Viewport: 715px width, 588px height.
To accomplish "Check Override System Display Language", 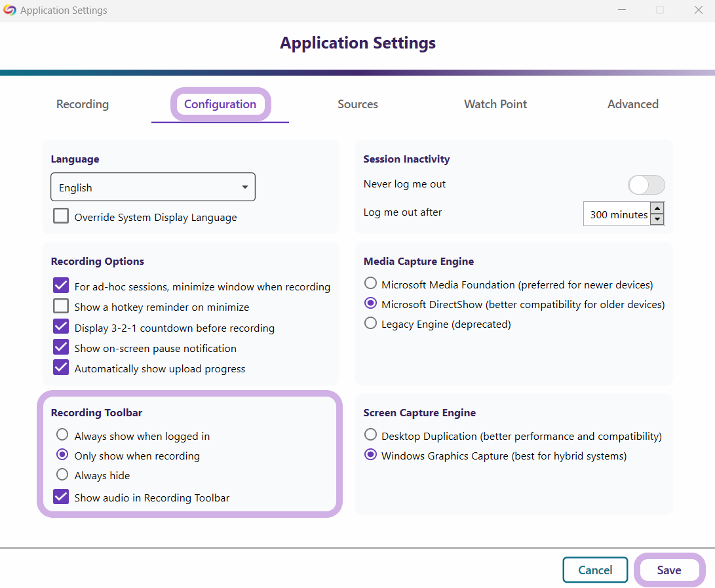I will 61,216.
